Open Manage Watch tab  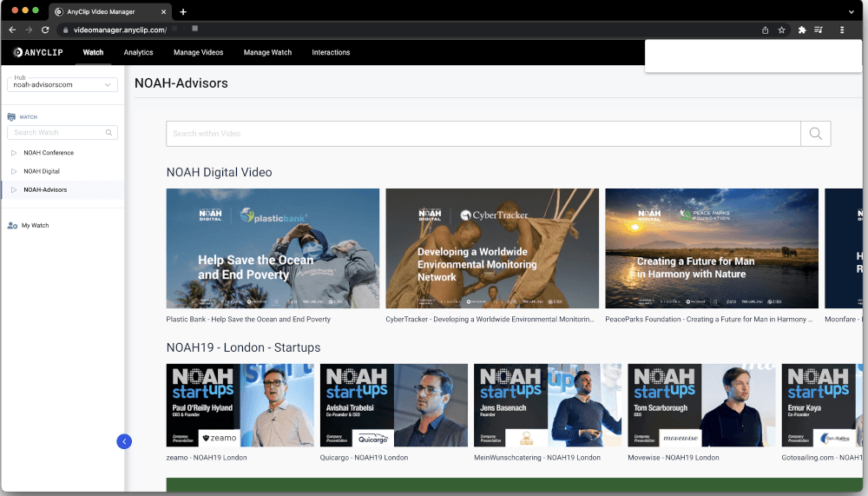[267, 52]
